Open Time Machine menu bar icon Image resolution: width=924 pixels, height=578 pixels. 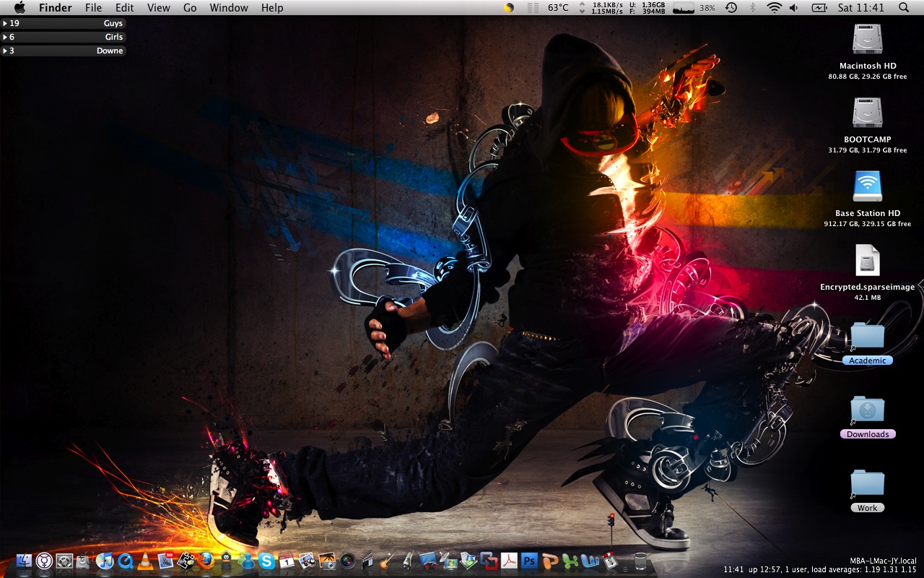pos(731,7)
